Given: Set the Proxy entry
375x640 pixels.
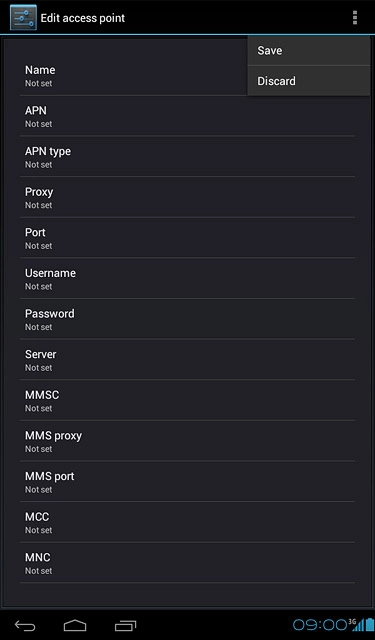Looking at the screenshot, I should 188,197.
